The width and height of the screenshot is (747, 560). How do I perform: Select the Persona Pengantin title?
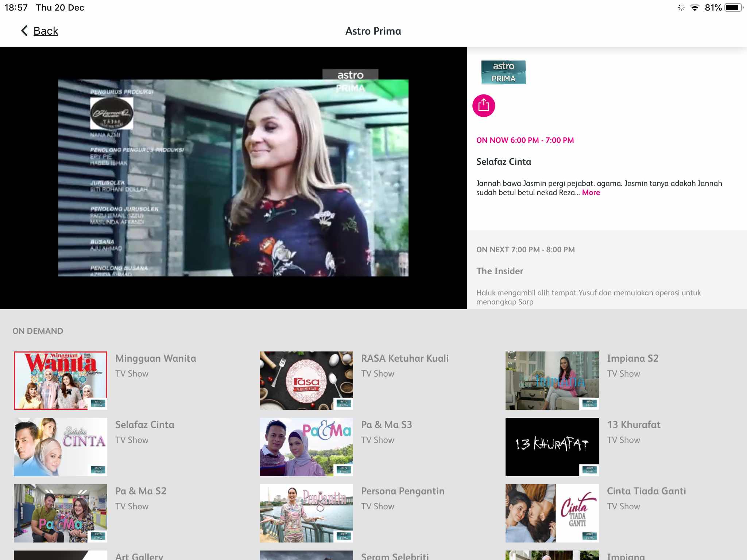[x=403, y=491]
